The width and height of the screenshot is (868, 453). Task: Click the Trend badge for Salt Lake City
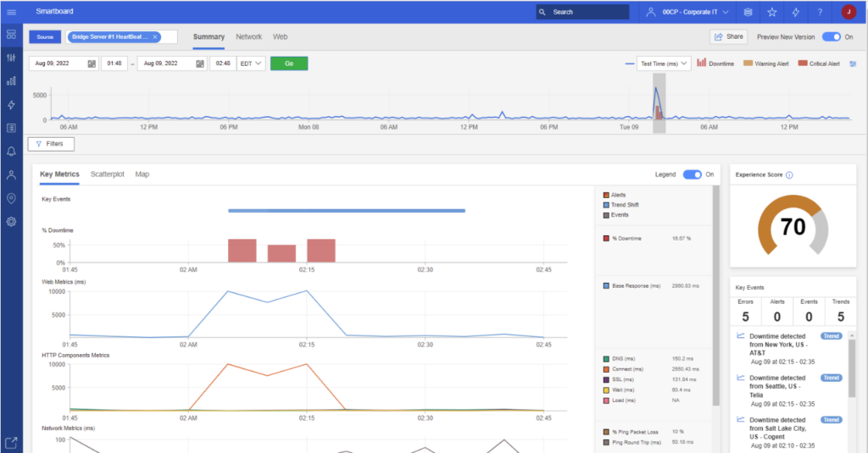point(831,420)
